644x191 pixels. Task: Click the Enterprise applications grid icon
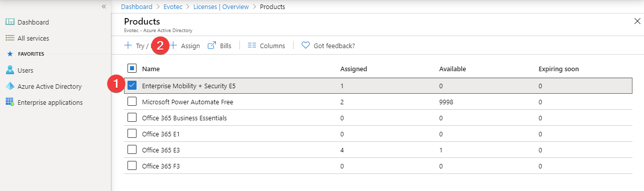10,102
